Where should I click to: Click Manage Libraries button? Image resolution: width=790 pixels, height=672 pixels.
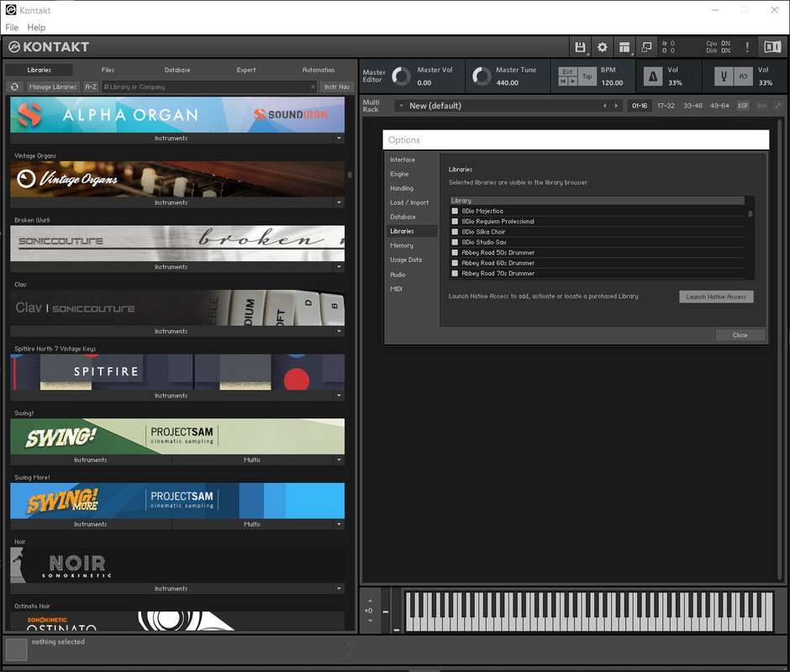(53, 87)
